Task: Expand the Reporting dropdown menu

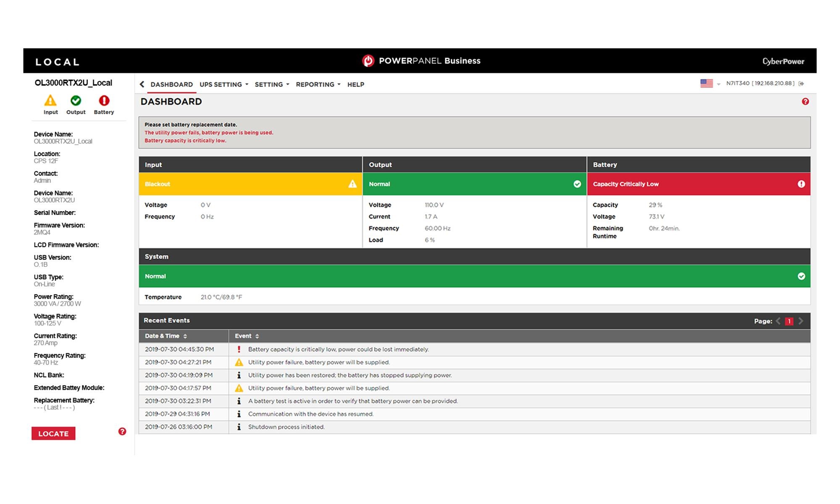Action: point(318,84)
